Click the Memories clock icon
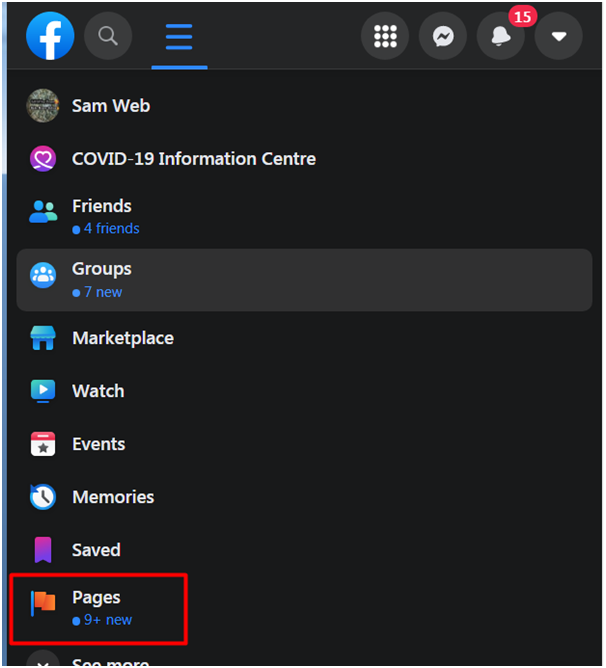 (43, 497)
